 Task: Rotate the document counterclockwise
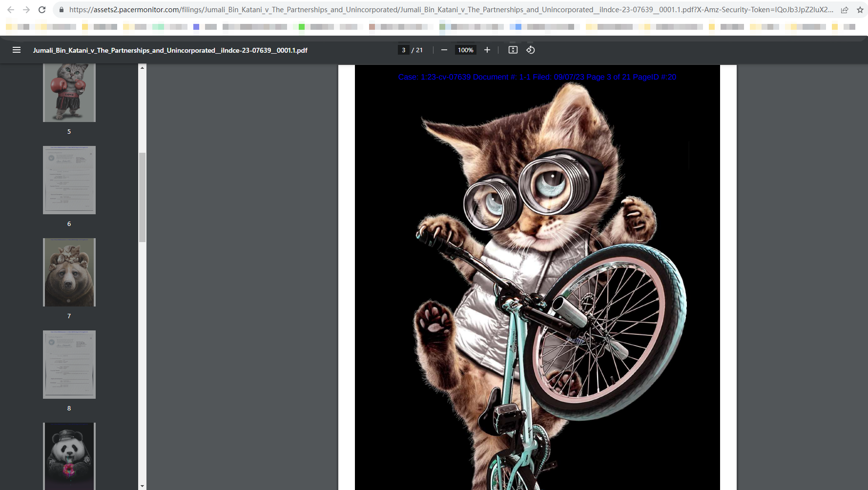click(531, 50)
